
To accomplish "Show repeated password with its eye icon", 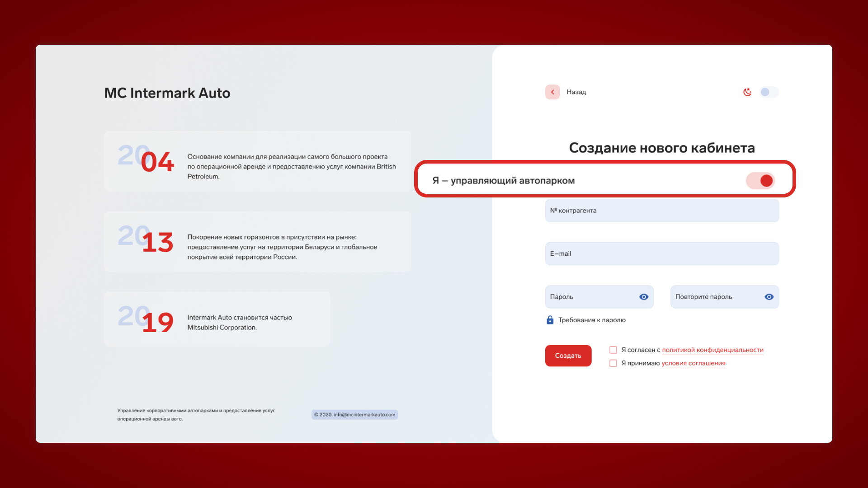I will pyautogui.click(x=769, y=297).
